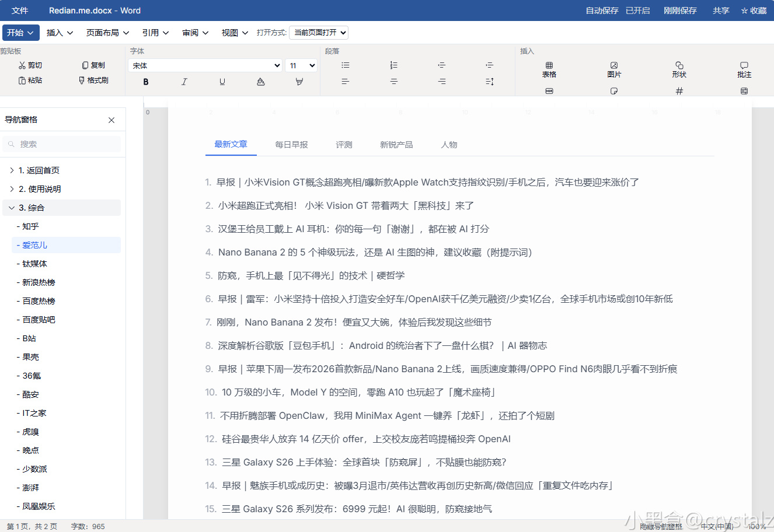
Task: Activate the Format Painter (格式刷)
Action: click(93, 80)
